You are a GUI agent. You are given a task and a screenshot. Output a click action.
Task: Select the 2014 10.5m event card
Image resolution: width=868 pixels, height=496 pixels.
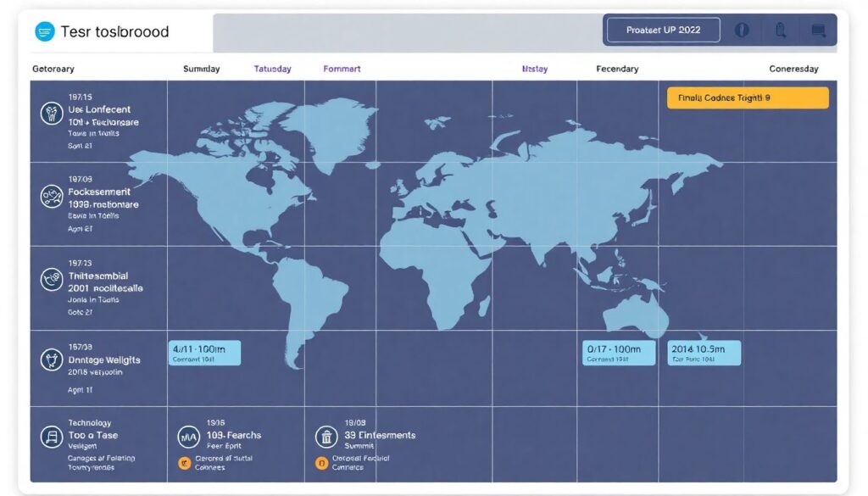(704, 353)
